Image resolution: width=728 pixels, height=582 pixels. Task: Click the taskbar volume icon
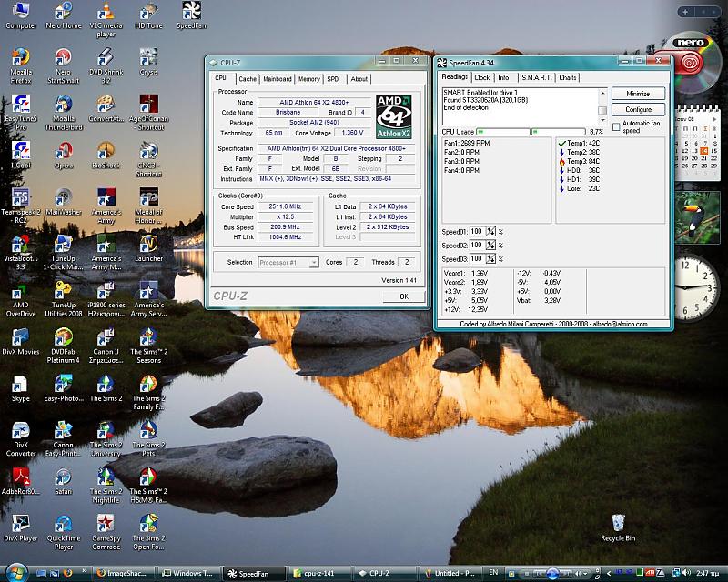(x=687, y=573)
